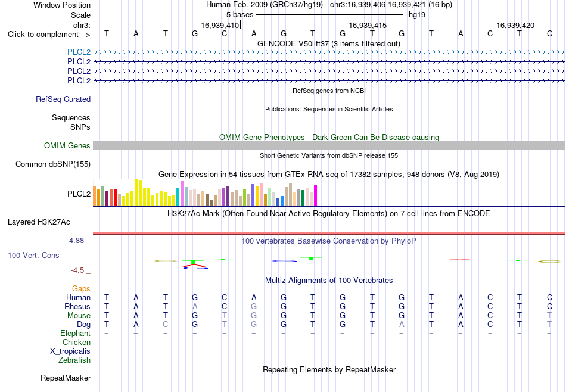Open Repeating Elements by RepeatMasker title
This screenshot has height=392, width=566.
point(329,369)
